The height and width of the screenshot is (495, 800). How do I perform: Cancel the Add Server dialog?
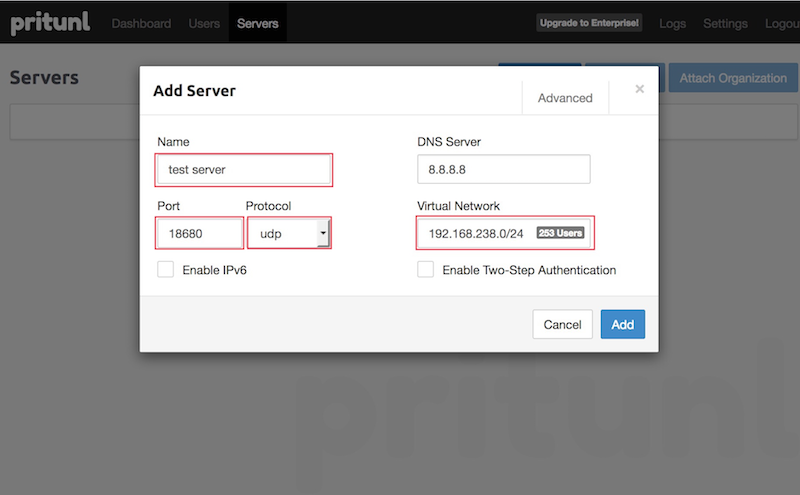(x=562, y=324)
